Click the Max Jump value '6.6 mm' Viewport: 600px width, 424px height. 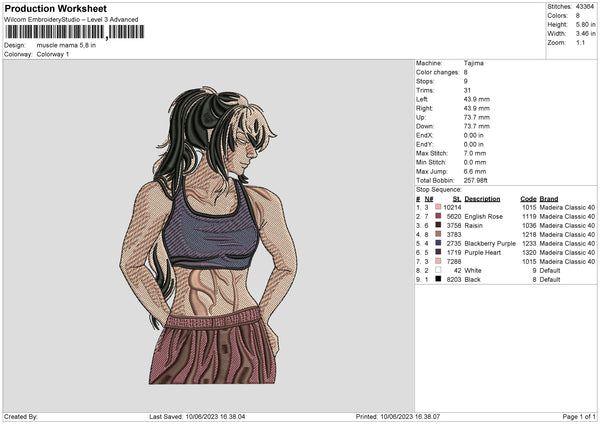(475, 171)
